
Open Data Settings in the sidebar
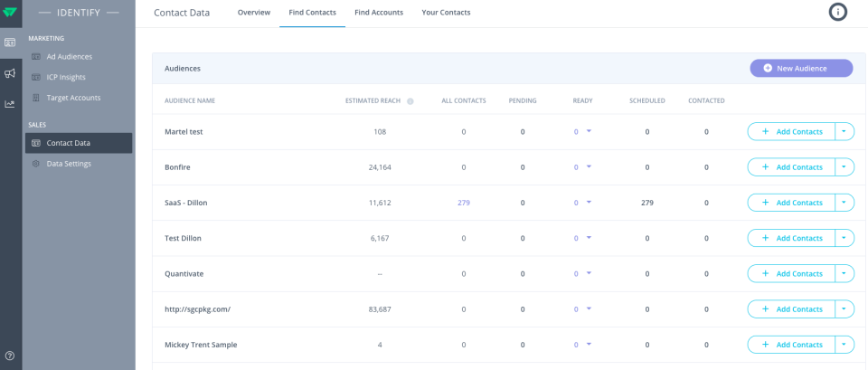(69, 164)
